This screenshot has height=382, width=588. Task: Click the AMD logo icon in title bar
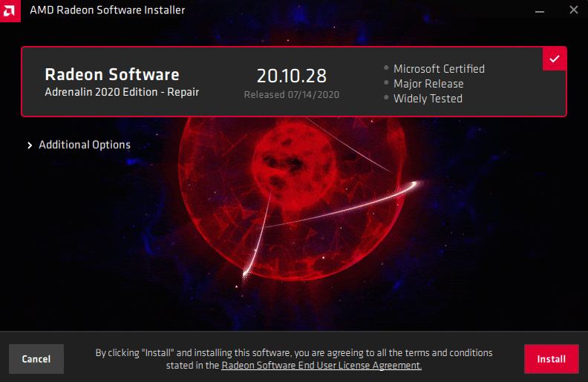pyautogui.click(x=10, y=10)
